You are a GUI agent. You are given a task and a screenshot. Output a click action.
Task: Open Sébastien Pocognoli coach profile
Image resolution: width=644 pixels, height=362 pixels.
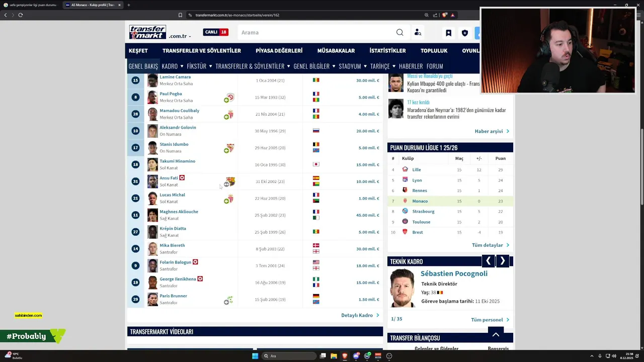pyautogui.click(x=454, y=274)
